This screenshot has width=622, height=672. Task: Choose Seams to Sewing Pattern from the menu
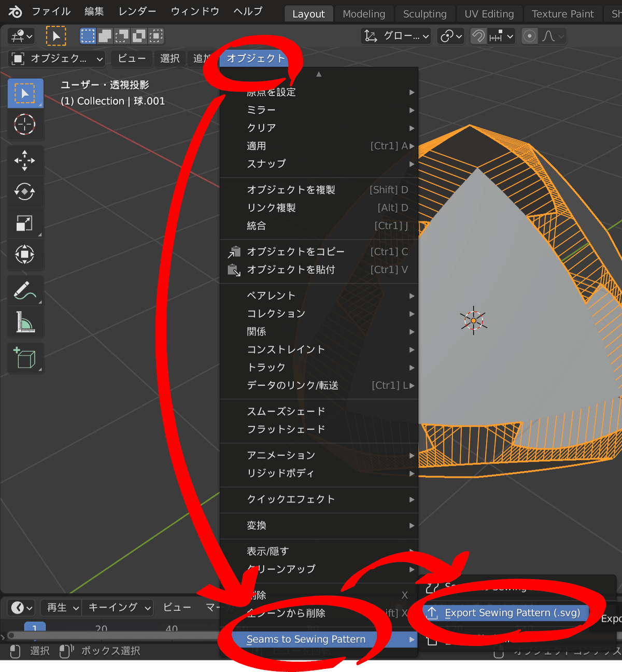point(307,639)
